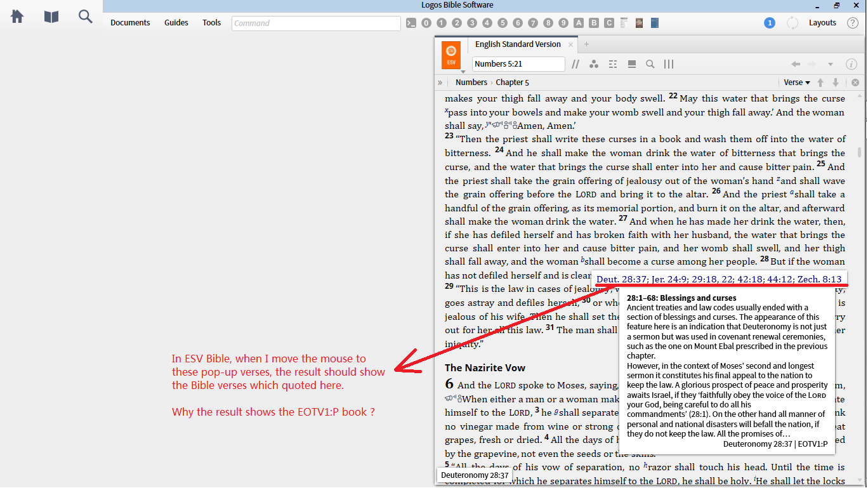Click footnote marker z in verse 25
The height and width of the screenshot is (488, 868).
tap(778, 179)
